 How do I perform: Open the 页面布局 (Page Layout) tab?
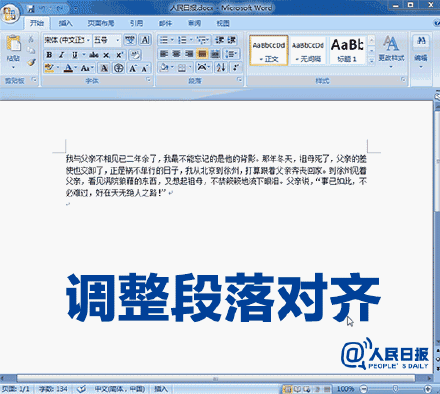[x=101, y=23]
